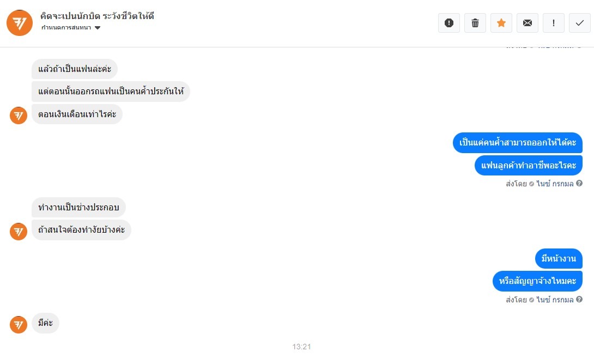Screen dimensions: 594x364
Task: Click the sender avatar next to มีค่ะ
Action: click(x=19, y=325)
